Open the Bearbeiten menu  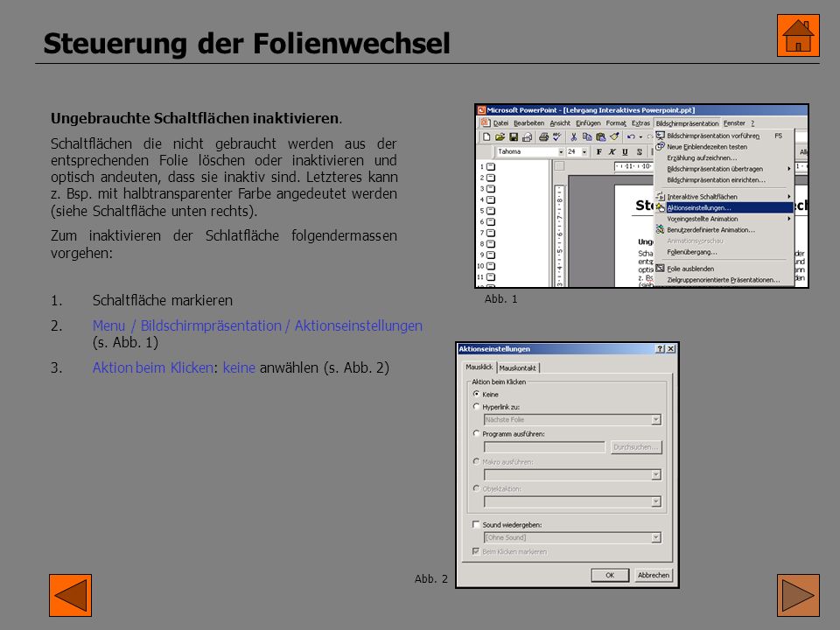(x=528, y=123)
